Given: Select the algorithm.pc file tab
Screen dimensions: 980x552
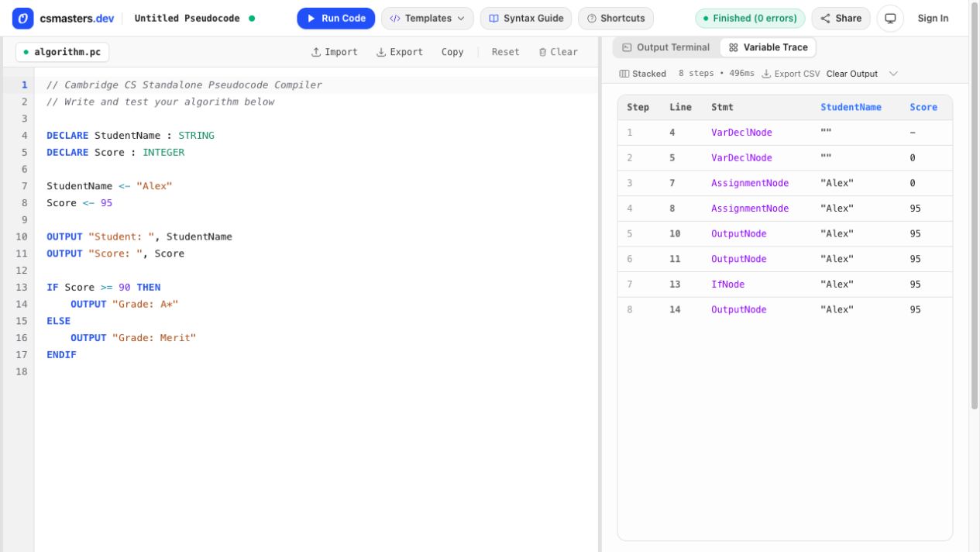Looking at the screenshot, I should [62, 52].
